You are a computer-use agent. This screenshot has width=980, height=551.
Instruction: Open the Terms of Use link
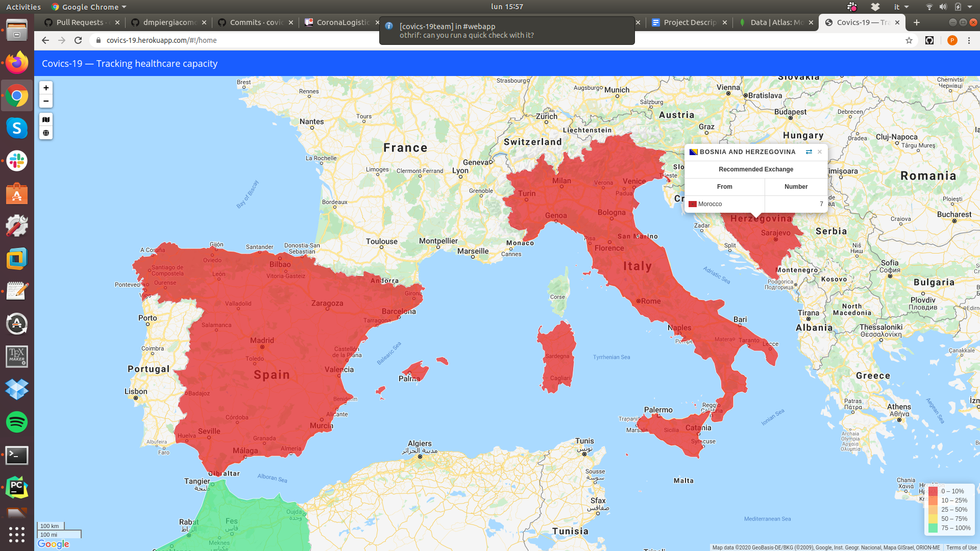[961, 547]
